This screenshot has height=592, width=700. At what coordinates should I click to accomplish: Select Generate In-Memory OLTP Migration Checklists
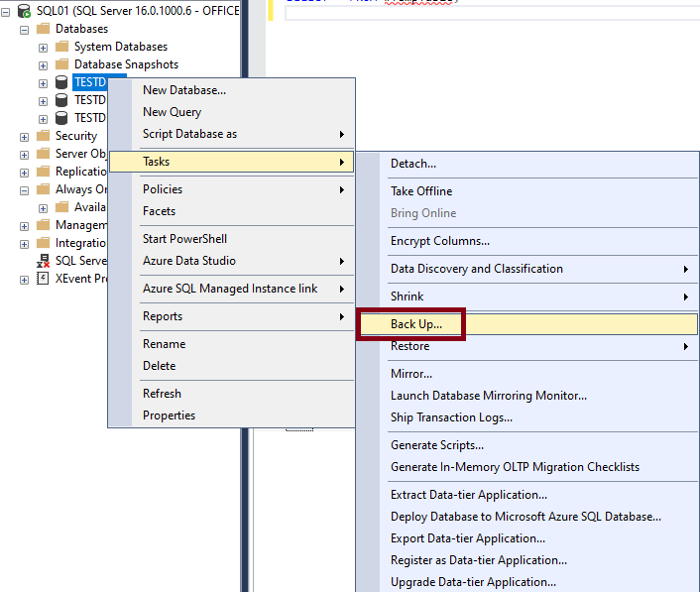(528, 467)
